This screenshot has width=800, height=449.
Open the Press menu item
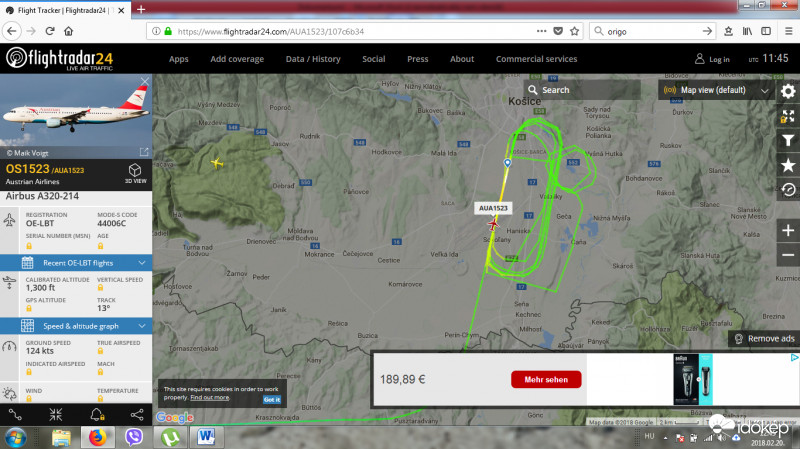417,59
